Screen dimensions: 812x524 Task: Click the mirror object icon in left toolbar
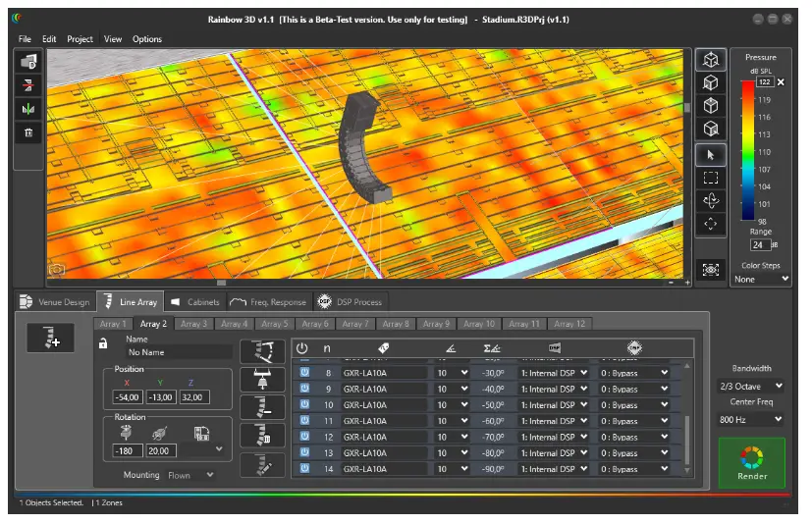tap(28, 109)
